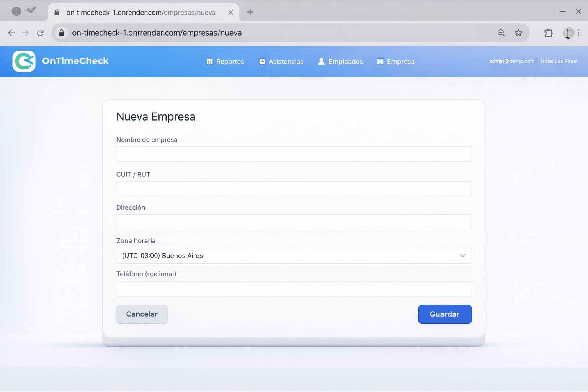
Task: Bookmark page using the star icon
Action: (x=518, y=33)
